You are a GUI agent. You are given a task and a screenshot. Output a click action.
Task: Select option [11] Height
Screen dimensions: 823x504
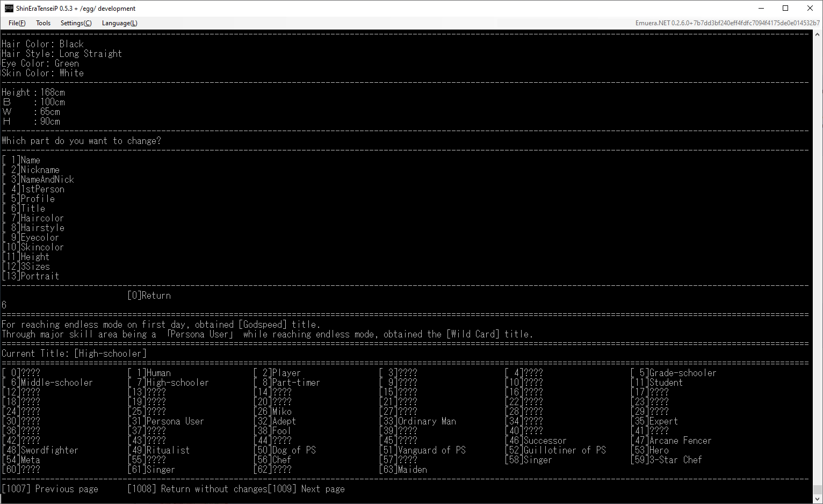click(26, 257)
